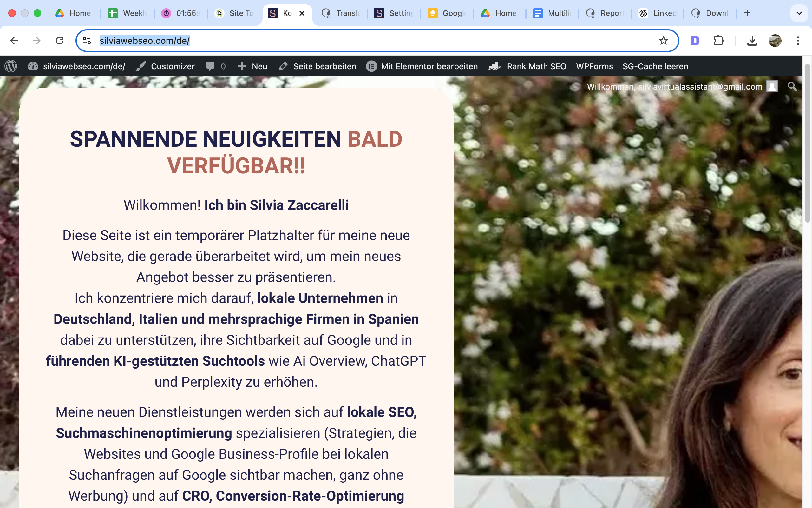Click the forward navigation arrow
Viewport: 812px width, 508px height.
[x=36, y=41]
